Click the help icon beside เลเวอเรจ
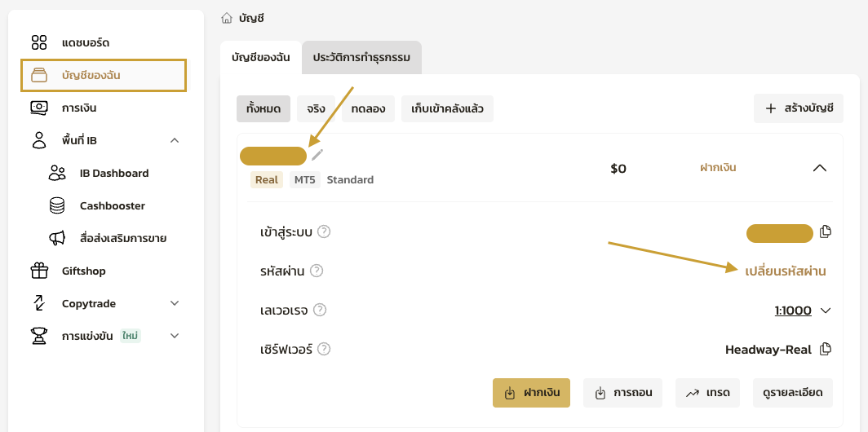The height and width of the screenshot is (432, 868). (320, 310)
